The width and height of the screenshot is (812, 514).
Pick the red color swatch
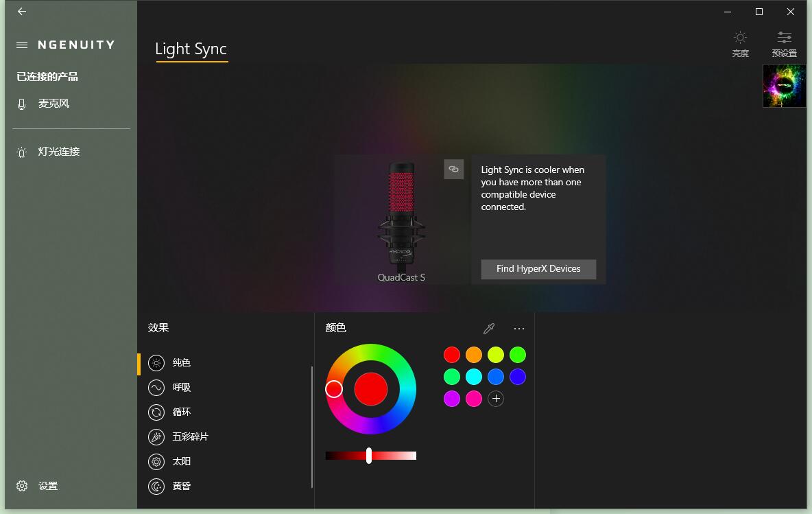pyautogui.click(x=451, y=355)
